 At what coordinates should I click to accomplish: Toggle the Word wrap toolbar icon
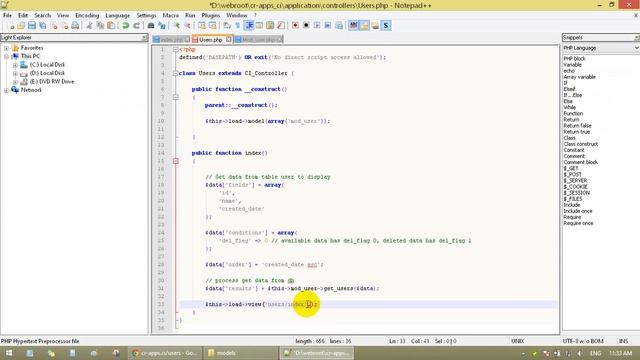point(227,26)
